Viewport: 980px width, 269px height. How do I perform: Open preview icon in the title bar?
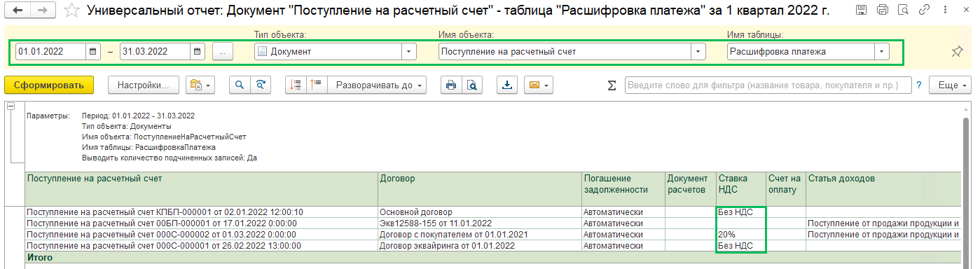click(x=903, y=10)
